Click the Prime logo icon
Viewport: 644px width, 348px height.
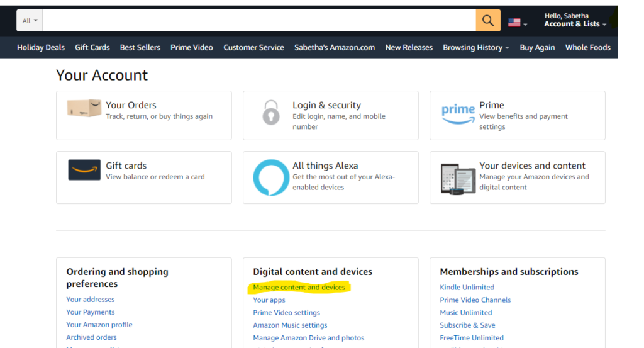click(x=458, y=114)
